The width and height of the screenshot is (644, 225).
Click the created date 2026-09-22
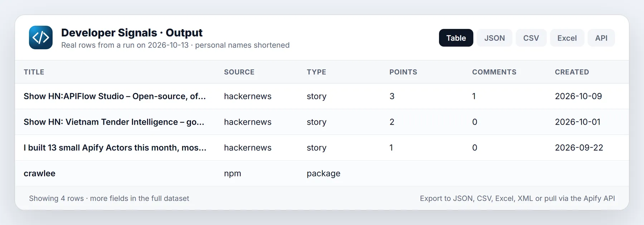tap(579, 148)
